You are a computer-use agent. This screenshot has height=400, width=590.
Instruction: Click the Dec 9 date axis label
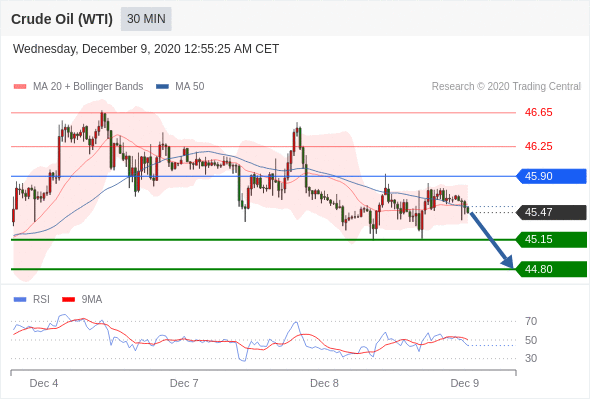click(x=465, y=383)
